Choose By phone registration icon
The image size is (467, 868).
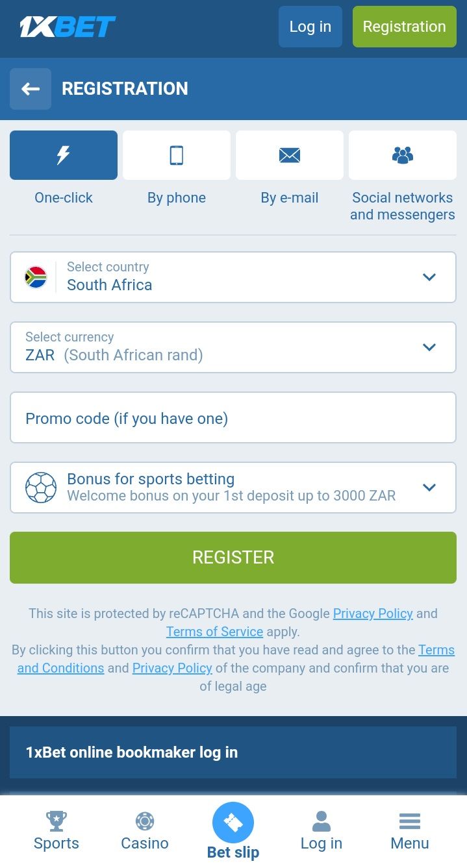tap(177, 155)
